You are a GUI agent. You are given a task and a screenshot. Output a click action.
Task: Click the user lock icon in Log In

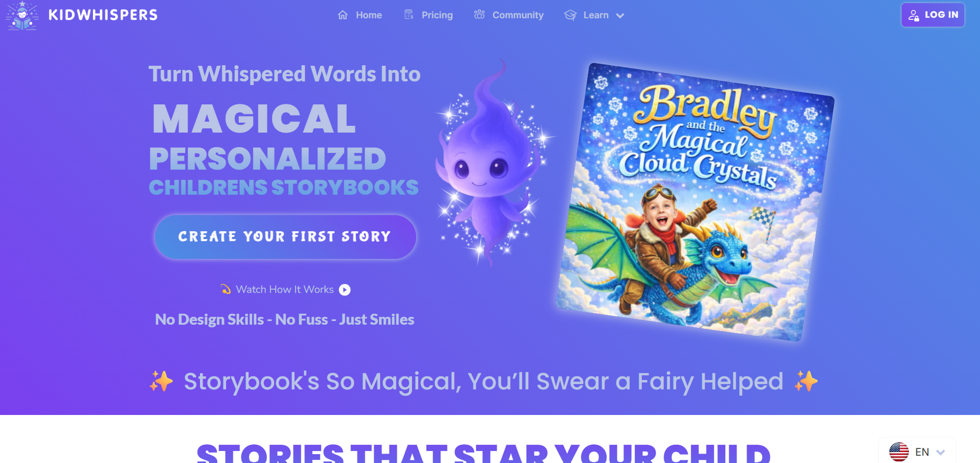(x=914, y=15)
